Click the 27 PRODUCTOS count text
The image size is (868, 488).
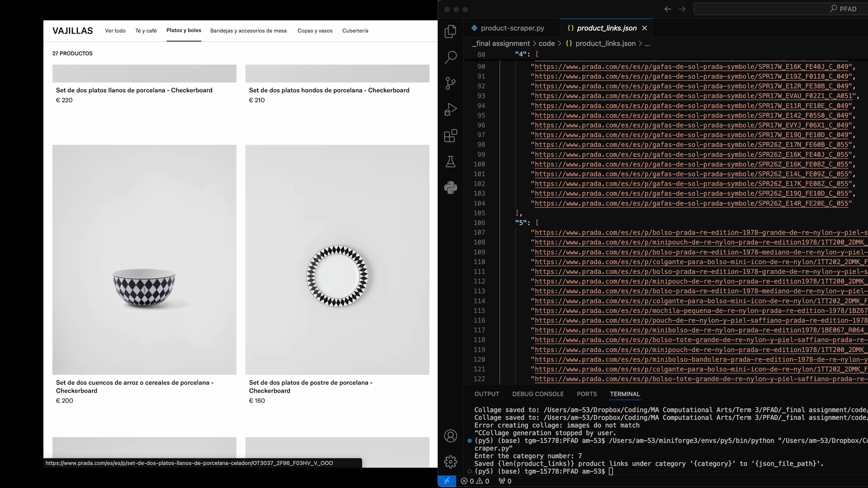coord(72,53)
